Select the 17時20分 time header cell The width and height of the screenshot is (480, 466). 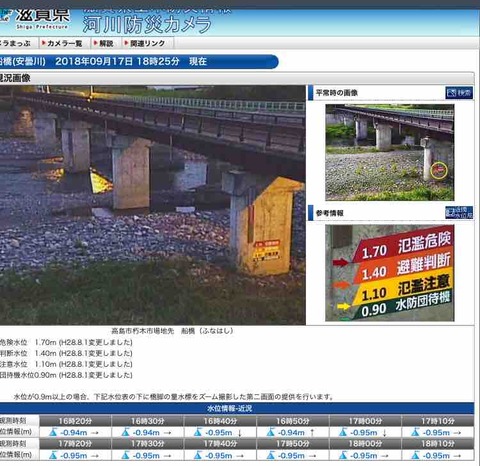click(75, 444)
